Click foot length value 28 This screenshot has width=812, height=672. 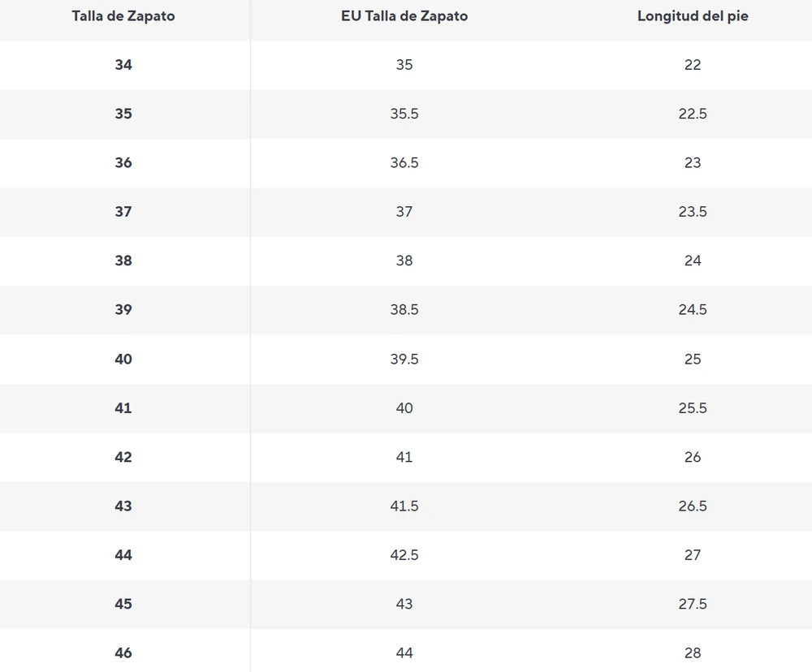(x=693, y=653)
